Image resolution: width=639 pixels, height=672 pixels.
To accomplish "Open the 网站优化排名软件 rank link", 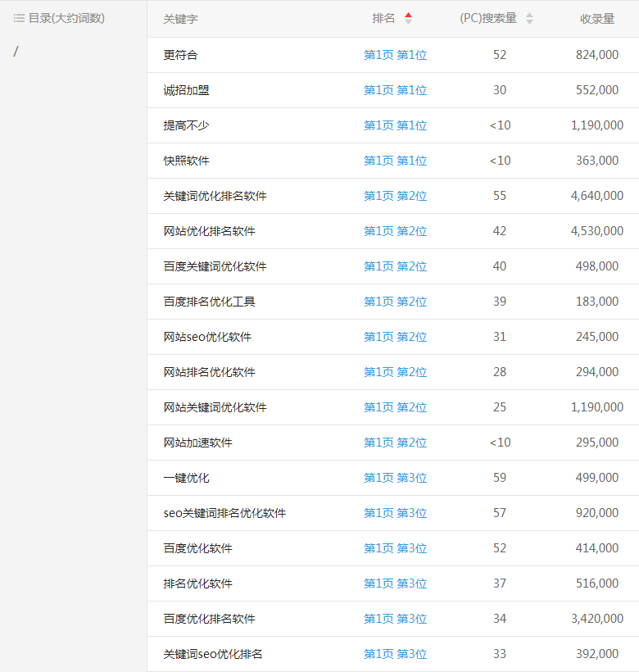I will tap(395, 231).
